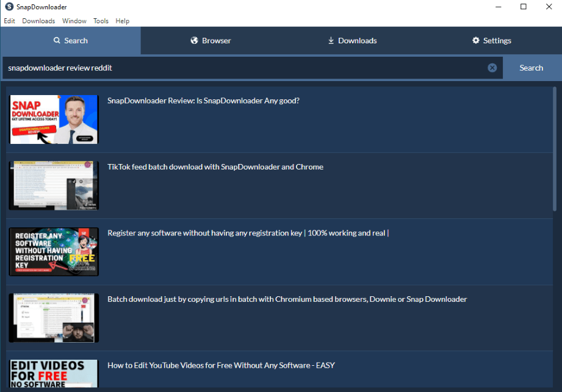Open 'SnapDownloader Review: Is SnapDownloader Any good?' result
The height and width of the screenshot is (392, 562).
tap(203, 101)
